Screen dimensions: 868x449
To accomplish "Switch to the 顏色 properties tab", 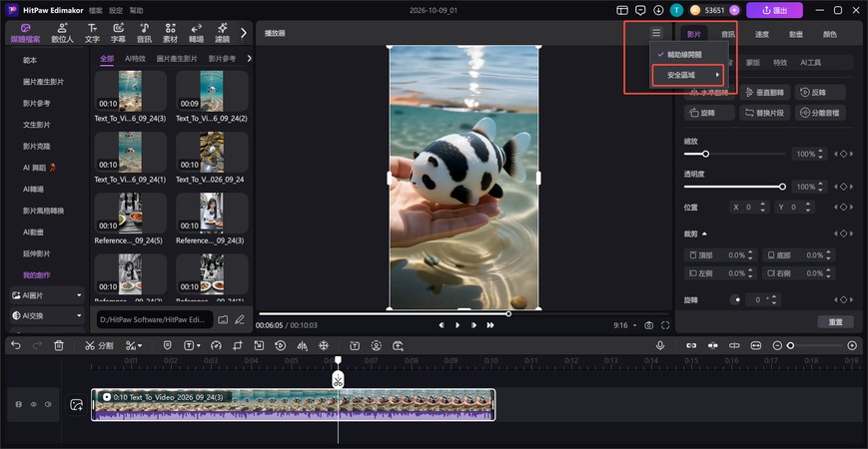I will point(830,34).
